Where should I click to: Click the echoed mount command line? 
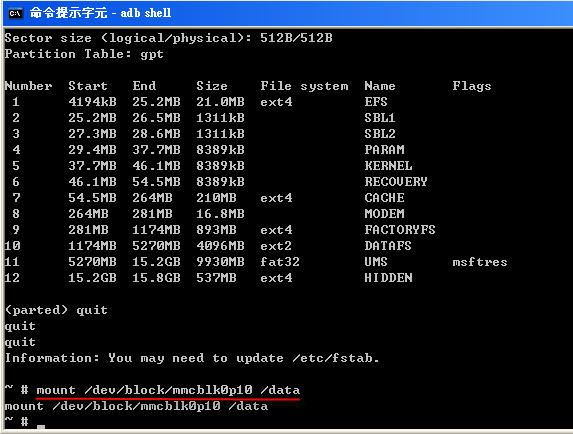[x=136, y=406]
